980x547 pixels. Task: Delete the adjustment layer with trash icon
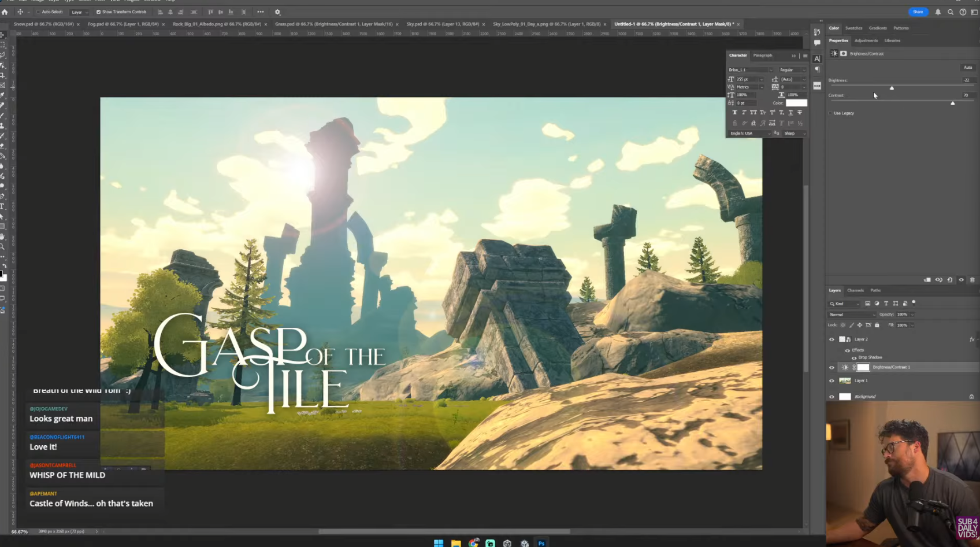[972, 280]
